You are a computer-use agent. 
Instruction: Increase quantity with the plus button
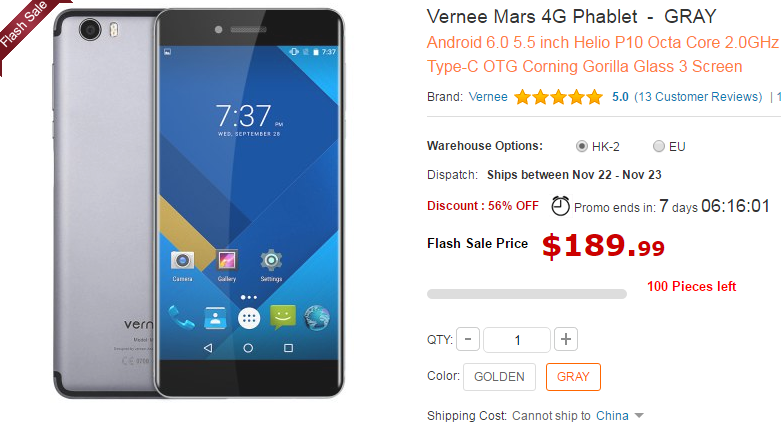pyautogui.click(x=565, y=339)
